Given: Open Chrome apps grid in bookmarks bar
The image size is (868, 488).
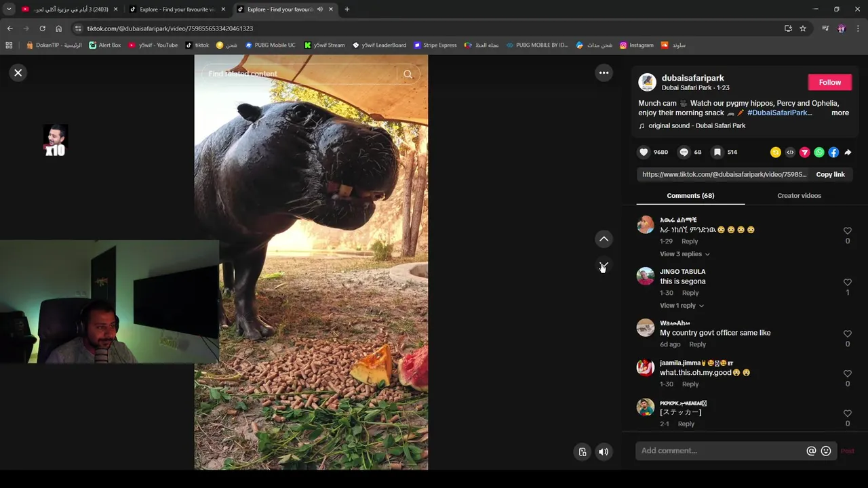Looking at the screenshot, I should pyautogui.click(x=9, y=45).
